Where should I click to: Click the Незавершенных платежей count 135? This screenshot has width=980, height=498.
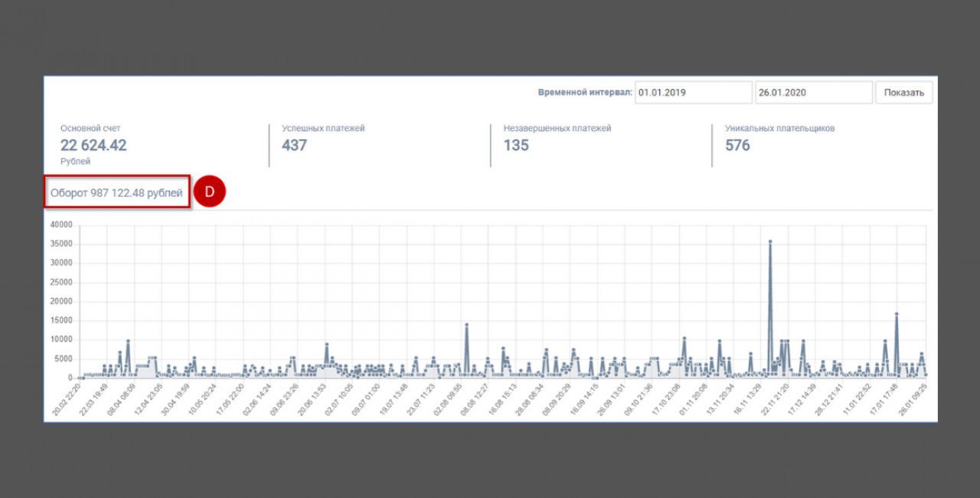pos(516,145)
